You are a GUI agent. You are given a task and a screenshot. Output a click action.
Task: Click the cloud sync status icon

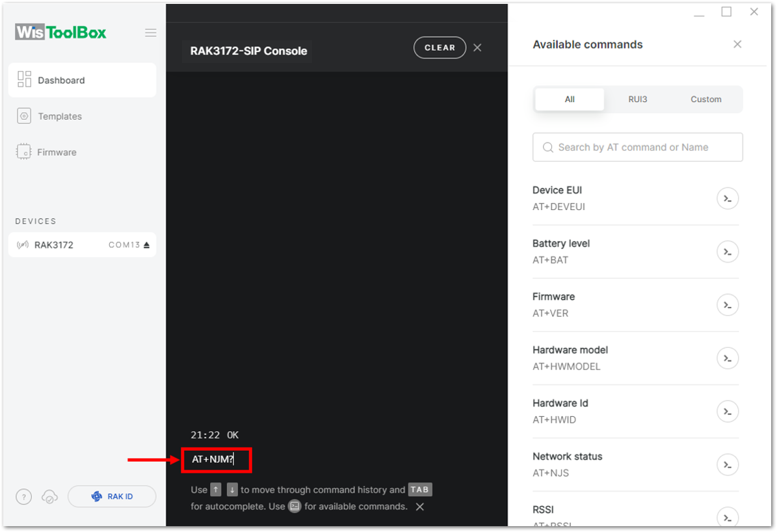[x=49, y=496]
